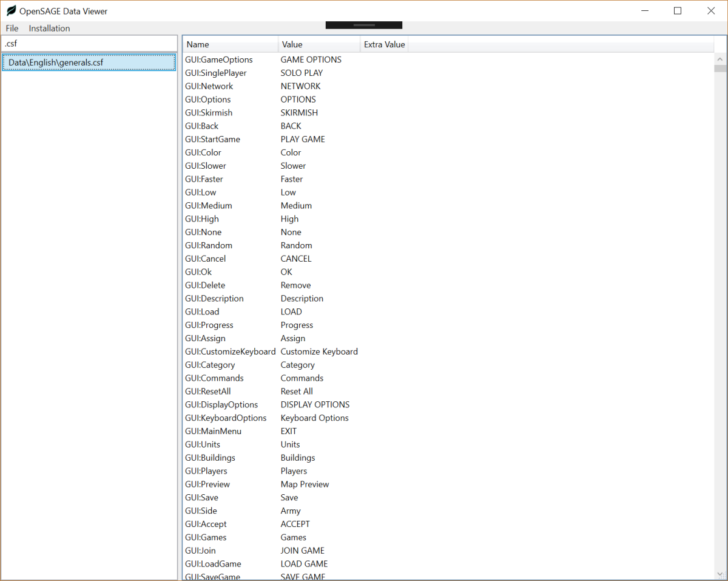This screenshot has height=581, width=728.
Task: Select the GUI:Games row
Action: point(449,538)
